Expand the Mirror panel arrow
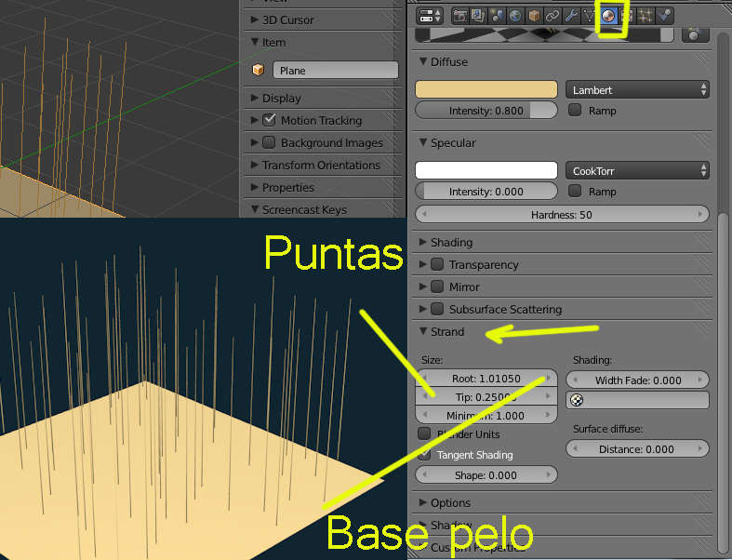 click(x=423, y=287)
